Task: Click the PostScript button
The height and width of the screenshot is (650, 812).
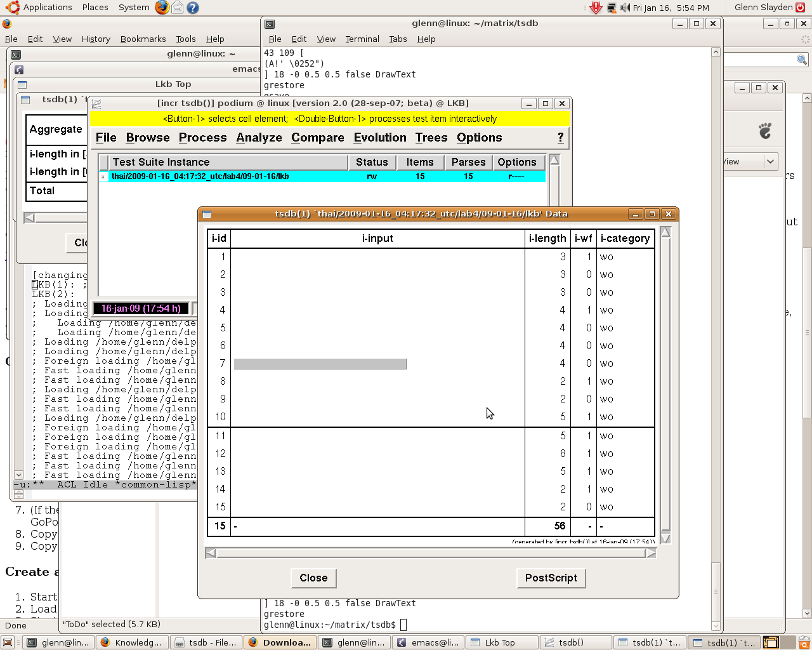Action: pyautogui.click(x=551, y=578)
